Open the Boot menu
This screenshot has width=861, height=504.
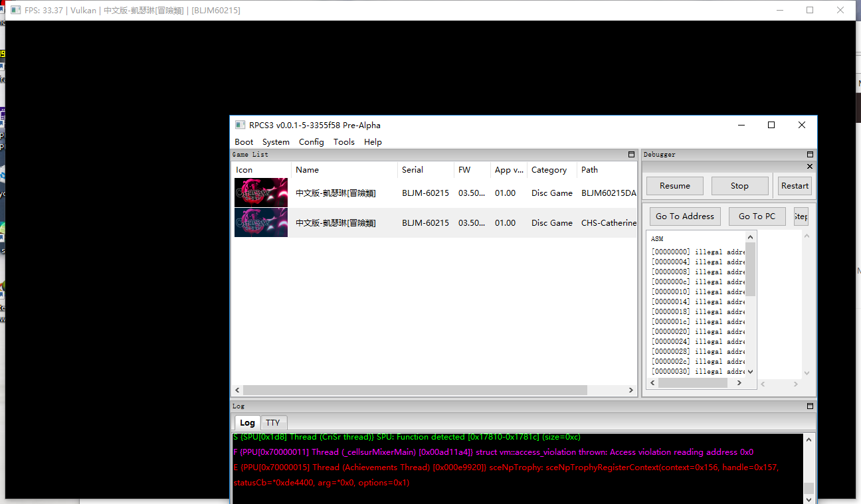point(244,142)
